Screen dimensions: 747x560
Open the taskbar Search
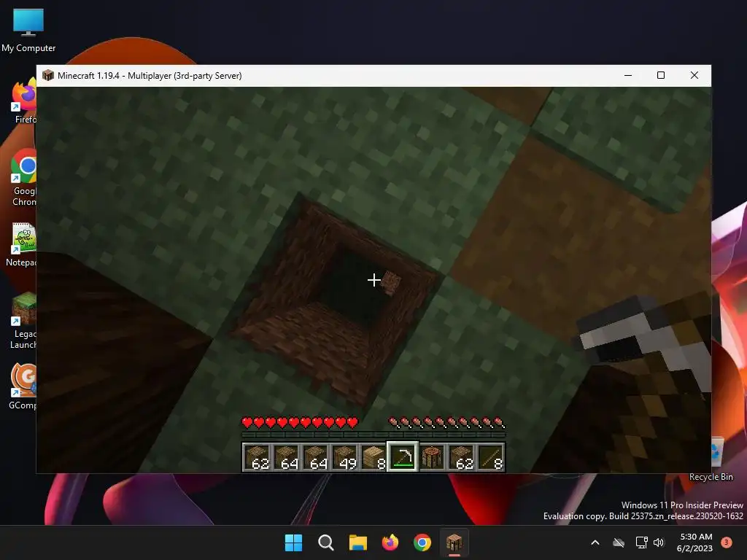tap(326, 542)
